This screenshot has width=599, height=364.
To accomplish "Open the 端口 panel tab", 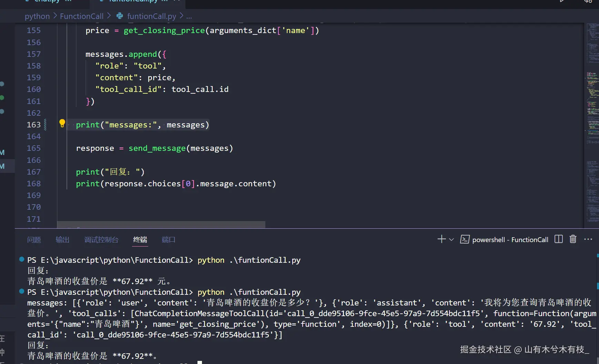I will (169, 240).
